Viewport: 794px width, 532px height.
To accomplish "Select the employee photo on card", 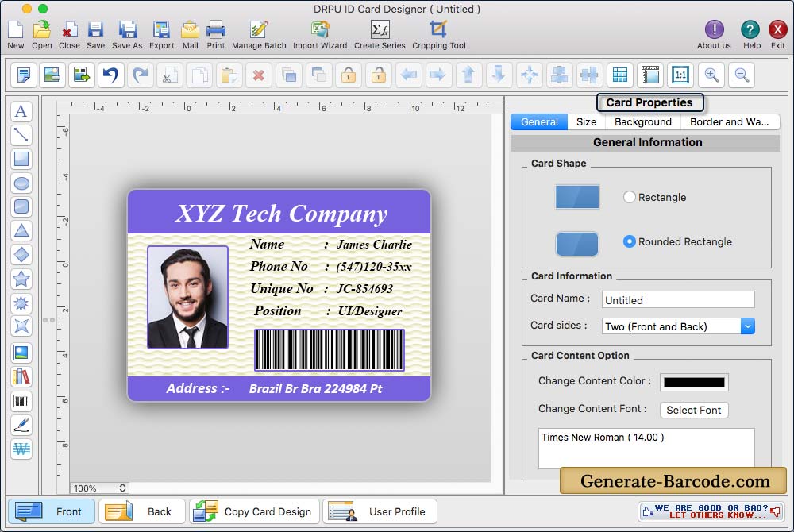I will (188, 298).
